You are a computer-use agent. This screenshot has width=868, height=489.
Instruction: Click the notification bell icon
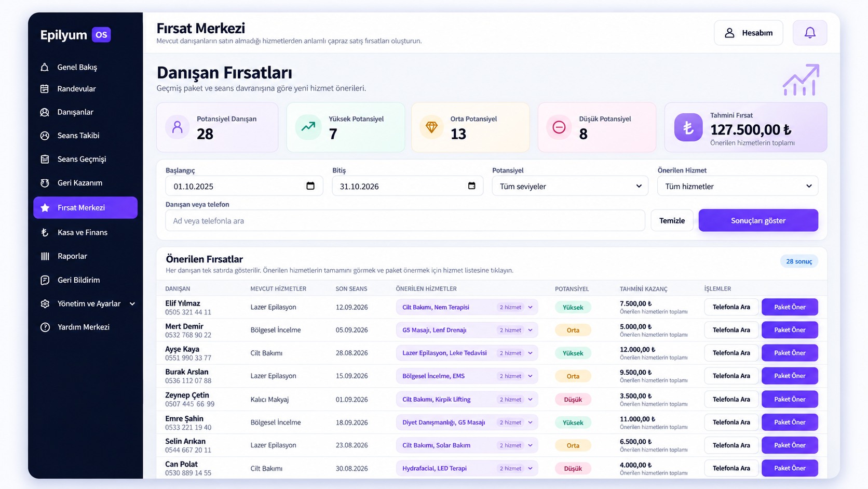point(809,33)
